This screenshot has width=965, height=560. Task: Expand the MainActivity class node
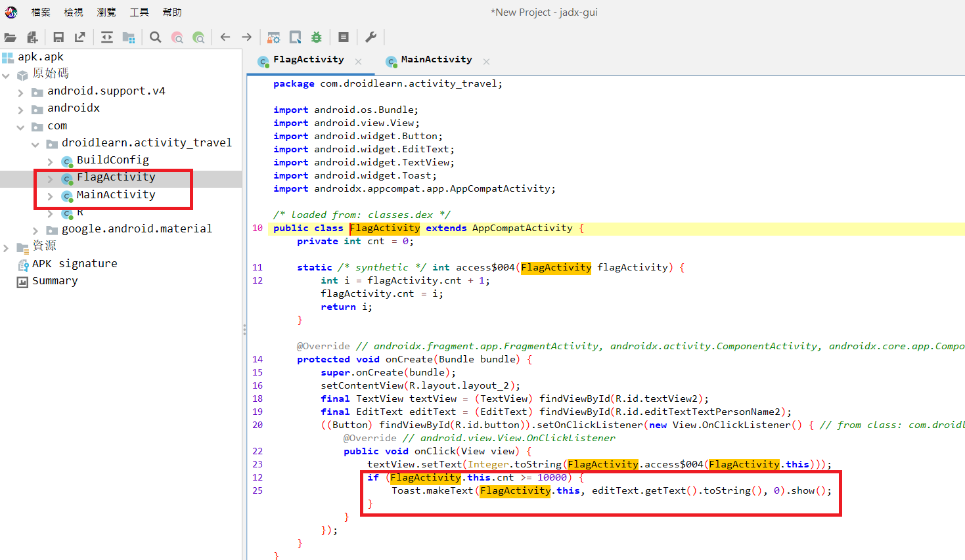click(50, 196)
